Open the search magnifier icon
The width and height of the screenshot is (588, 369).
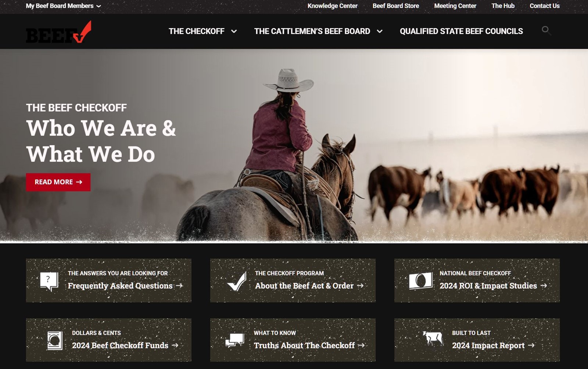click(546, 30)
